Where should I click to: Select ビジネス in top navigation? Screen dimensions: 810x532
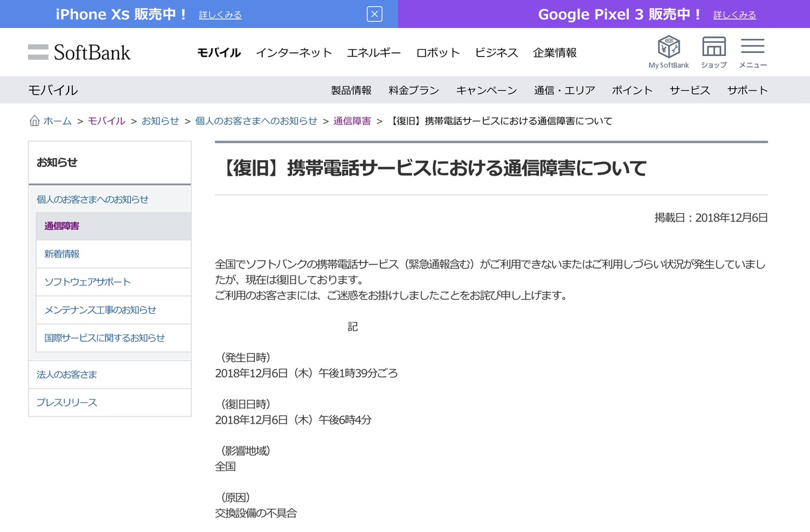pyautogui.click(x=496, y=52)
